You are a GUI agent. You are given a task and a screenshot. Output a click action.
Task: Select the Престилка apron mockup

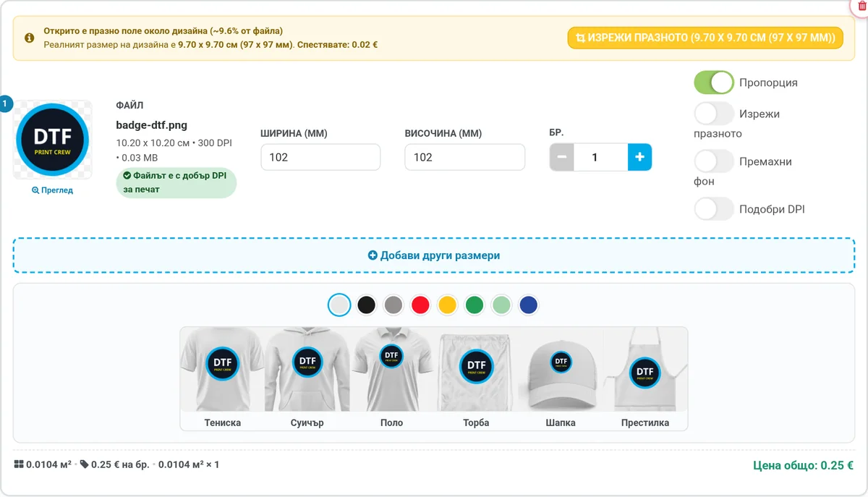[x=645, y=378]
